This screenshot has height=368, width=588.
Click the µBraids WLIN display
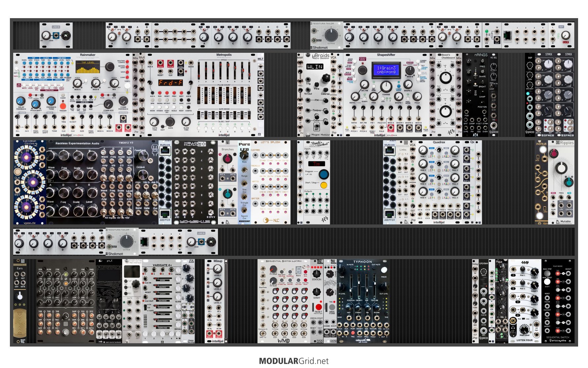point(315,67)
